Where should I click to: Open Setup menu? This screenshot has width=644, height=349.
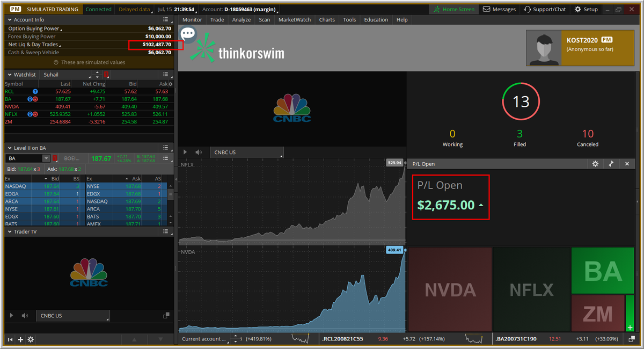(586, 9)
